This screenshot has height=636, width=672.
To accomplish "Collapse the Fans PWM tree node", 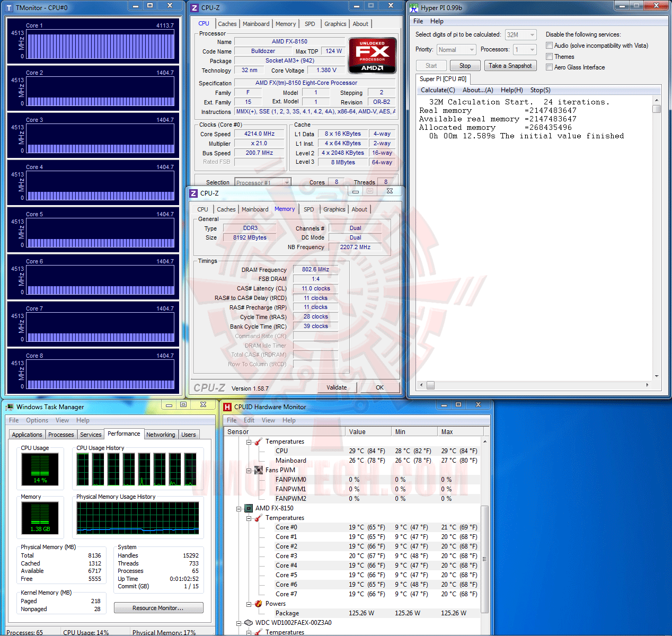I will (249, 470).
